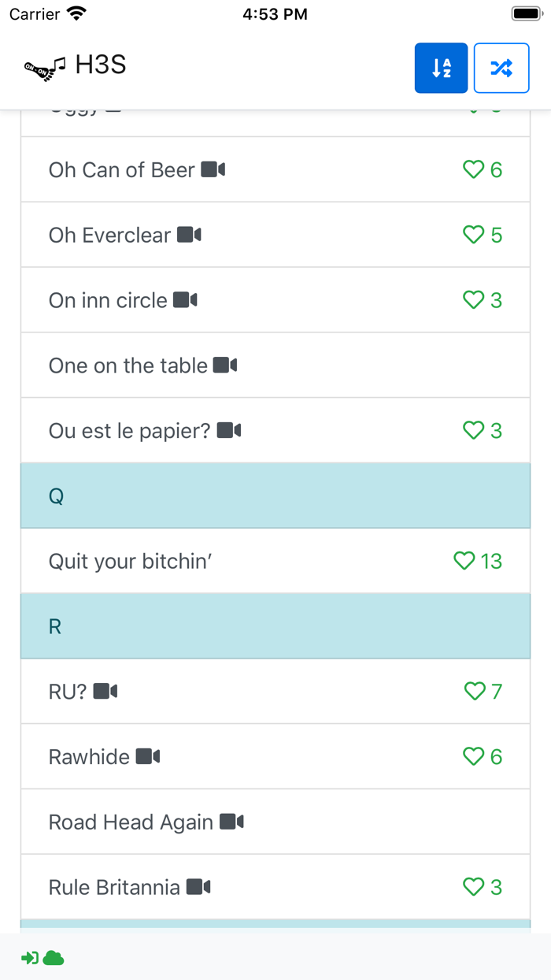The image size is (551, 980).
Task: Tap video icon next to Rule Britannia
Action: [x=198, y=887]
